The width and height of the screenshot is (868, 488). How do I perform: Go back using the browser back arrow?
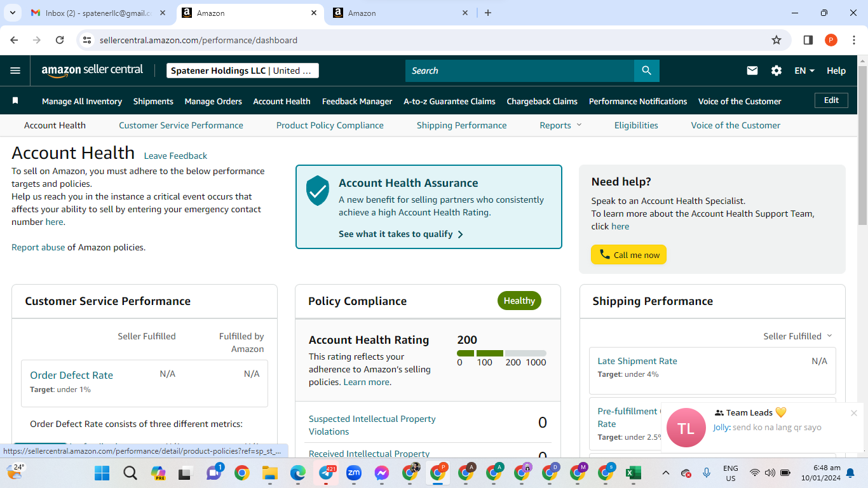[14, 40]
